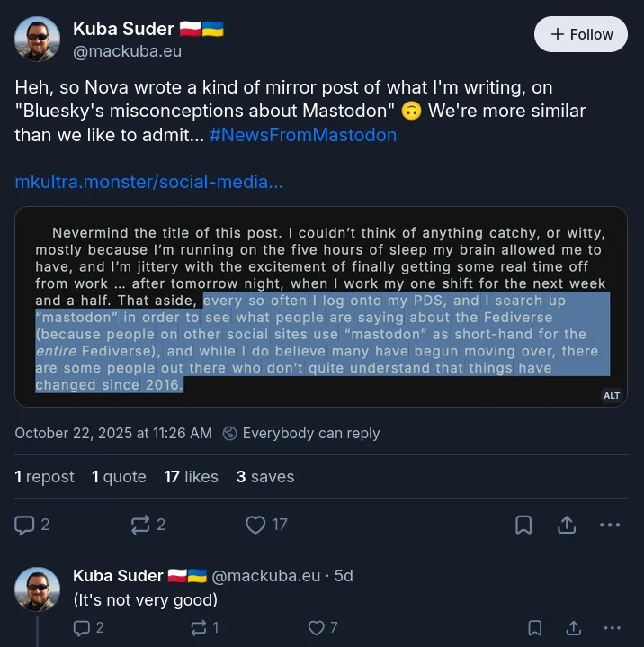644x647 pixels.
Task: Click the reply icon on main post
Action: 24,525
